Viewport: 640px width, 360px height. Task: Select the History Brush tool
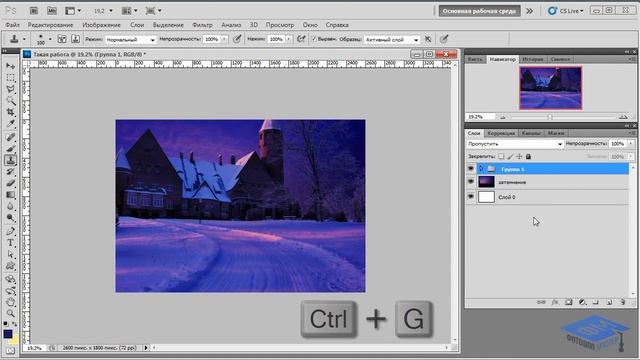(x=11, y=171)
